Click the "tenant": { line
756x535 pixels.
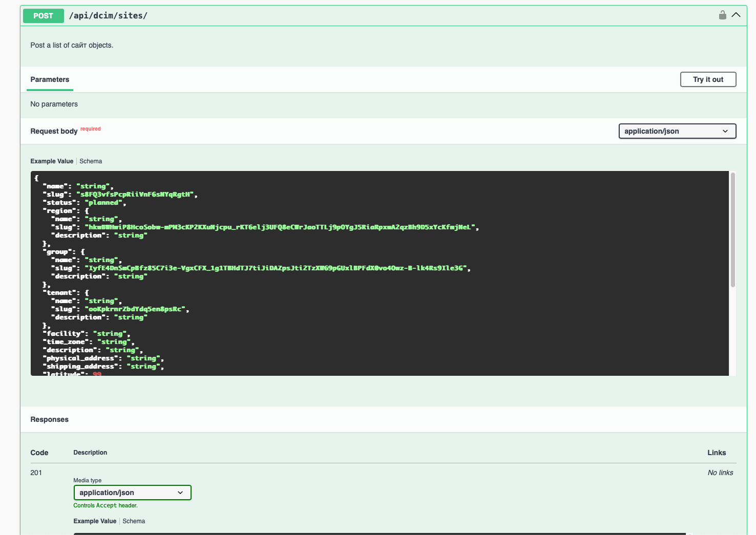click(66, 293)
